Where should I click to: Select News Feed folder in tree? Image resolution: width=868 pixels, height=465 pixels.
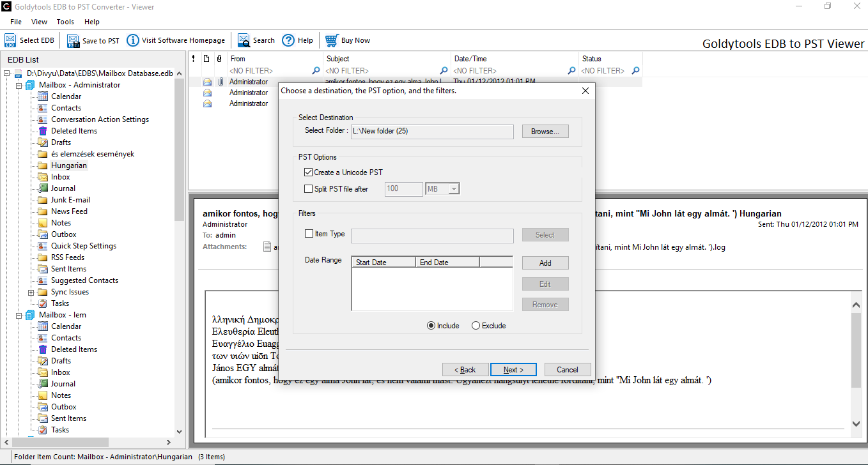click(x=69, y=211)
